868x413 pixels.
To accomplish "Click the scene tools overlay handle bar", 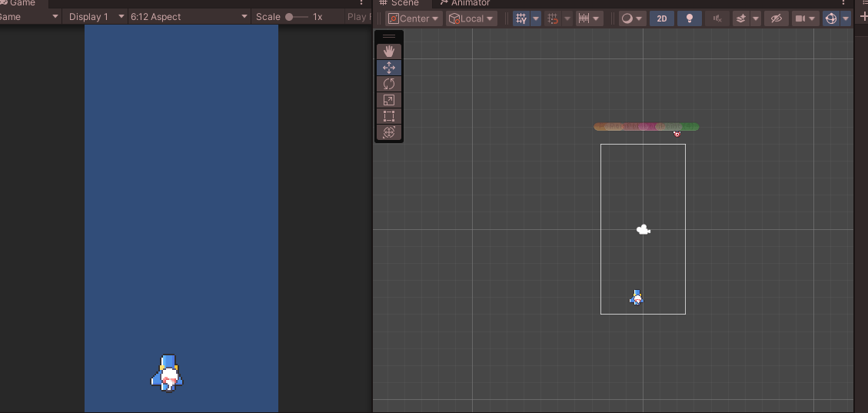I will point(388,36).
